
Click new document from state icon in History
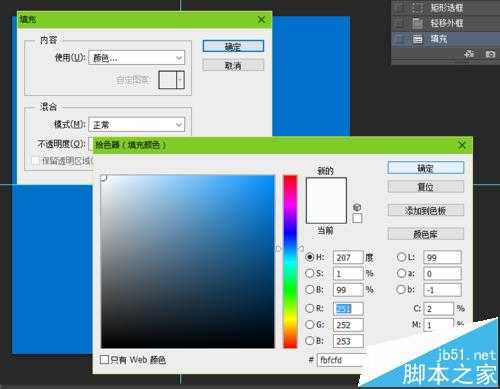(469, 54)
